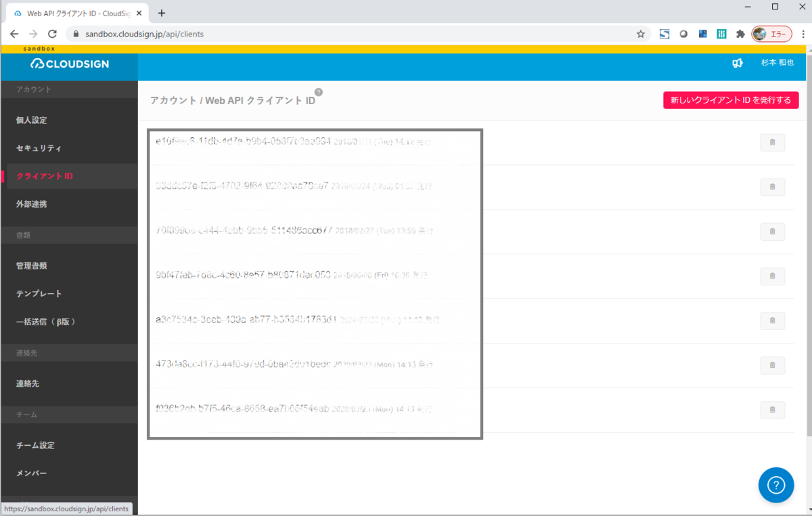The width and height of the screenshot is (812, 516).
Task: Open the blue four-tile browser extension
Action: 702,34
